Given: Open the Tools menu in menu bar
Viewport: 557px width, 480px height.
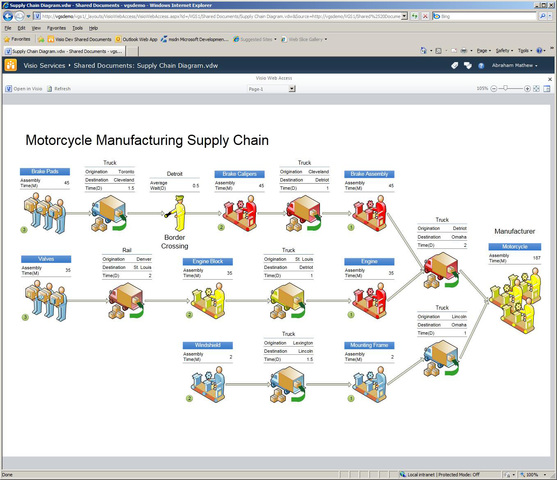Looking at the screenshot, I should [77, 28].
